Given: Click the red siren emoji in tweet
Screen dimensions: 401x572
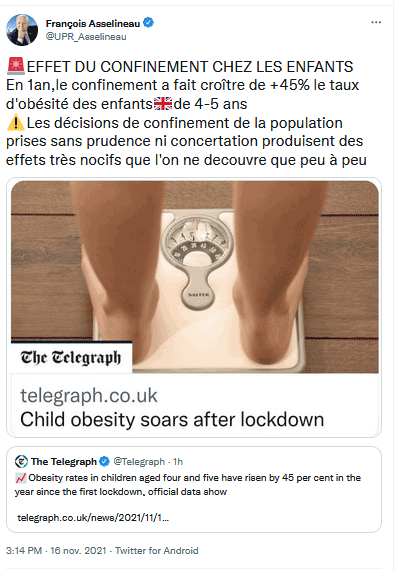Looking at the screenshot, I should [16, 66].
